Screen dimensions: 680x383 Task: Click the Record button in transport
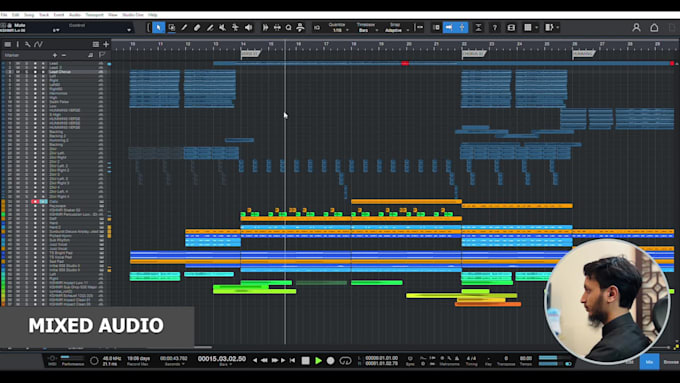point(330,360)
